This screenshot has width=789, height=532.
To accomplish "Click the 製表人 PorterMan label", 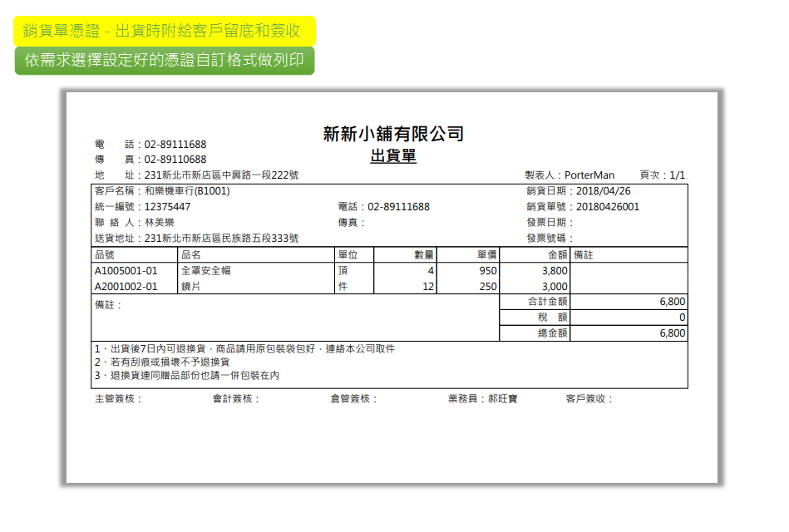I will click(570, 175).
